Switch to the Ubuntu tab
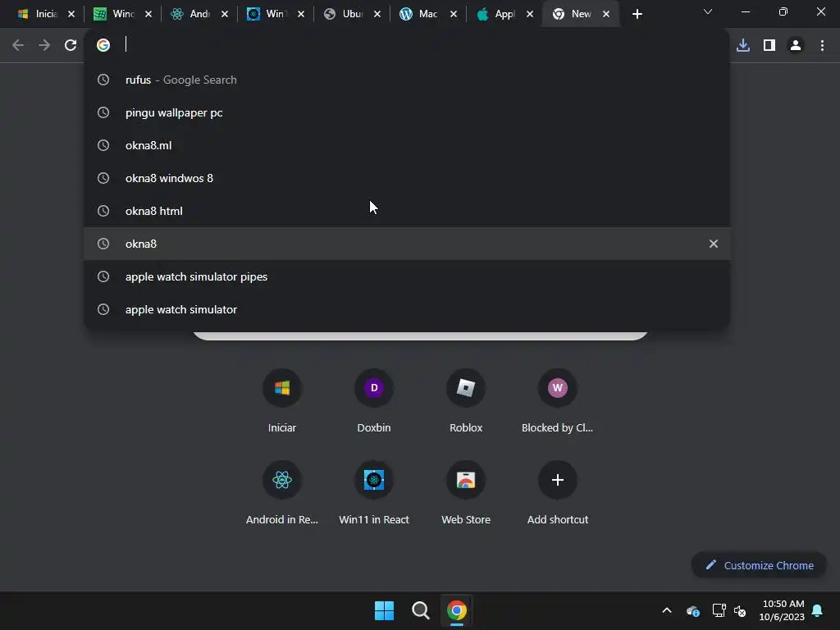This screenshot has width=840, height=630. [344, 15]
